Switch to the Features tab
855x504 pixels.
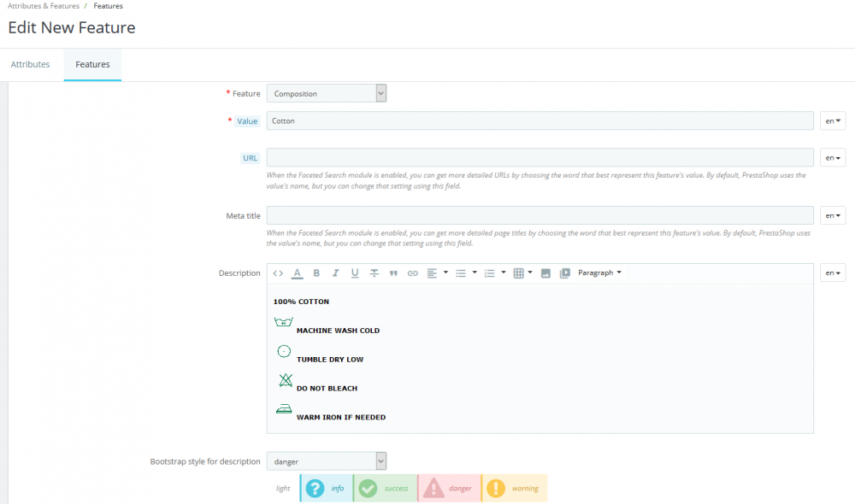92,64
